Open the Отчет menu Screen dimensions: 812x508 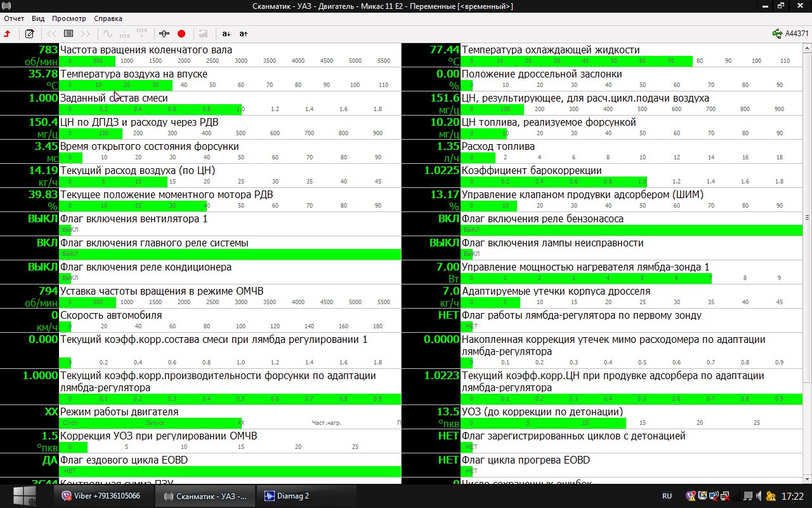[14, 18]
